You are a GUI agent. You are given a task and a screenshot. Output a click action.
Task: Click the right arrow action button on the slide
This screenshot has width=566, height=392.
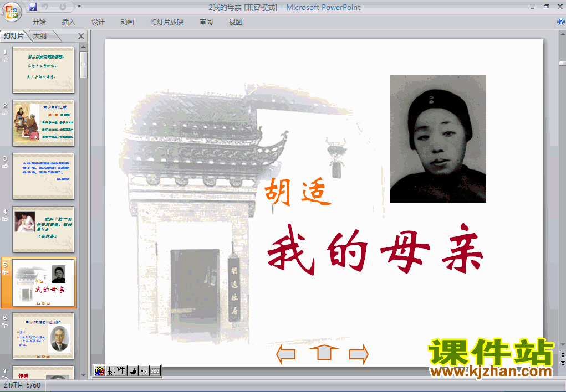(x=359, y=354)
